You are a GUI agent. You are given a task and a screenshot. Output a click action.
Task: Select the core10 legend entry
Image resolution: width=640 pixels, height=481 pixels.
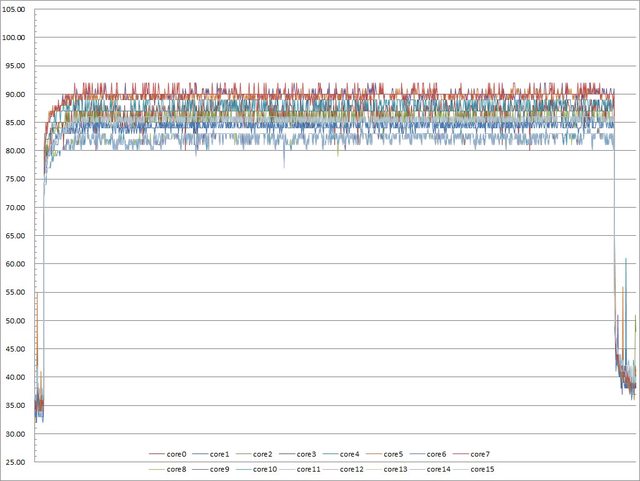[267, 468]
